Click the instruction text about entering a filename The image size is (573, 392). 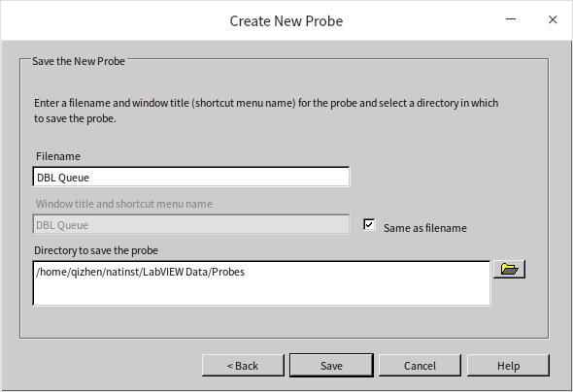pos(266,111)
